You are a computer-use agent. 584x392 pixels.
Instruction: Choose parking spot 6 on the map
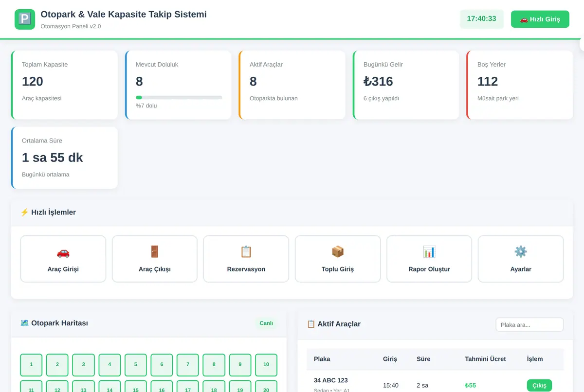162,365
